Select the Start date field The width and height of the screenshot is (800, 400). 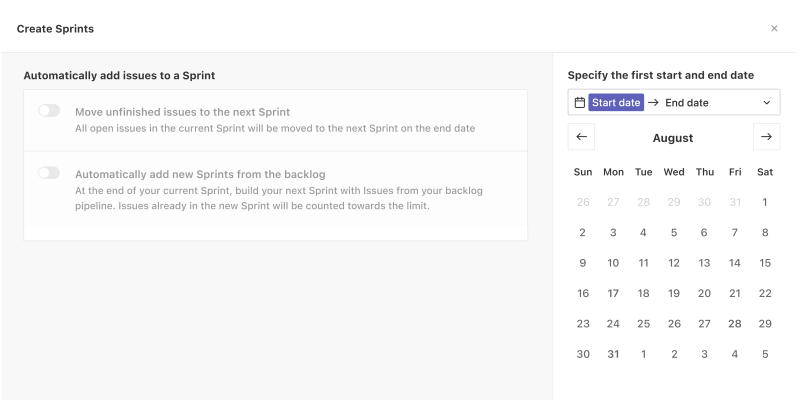(616, 102)
